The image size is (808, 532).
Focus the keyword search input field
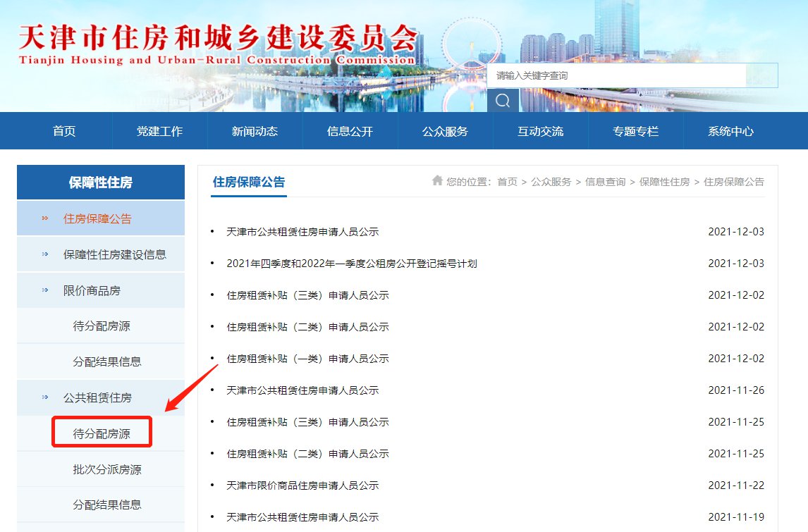pyautogui.click(x=617, y=75)
